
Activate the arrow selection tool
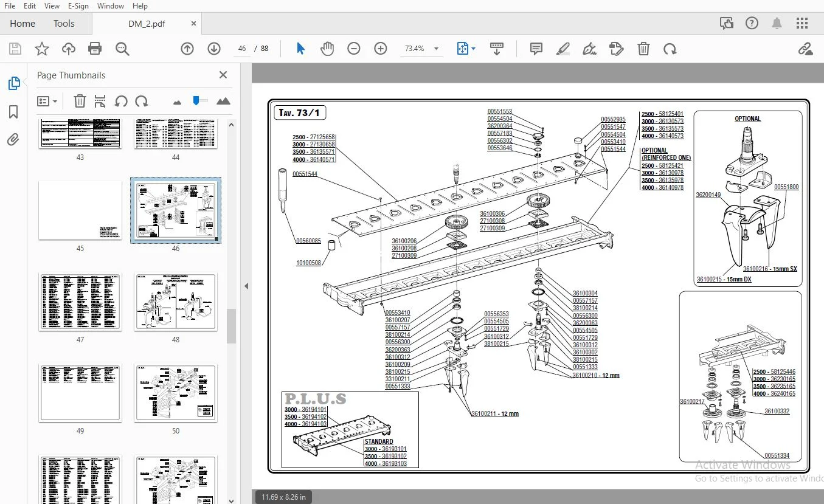[x=300, y=49]
